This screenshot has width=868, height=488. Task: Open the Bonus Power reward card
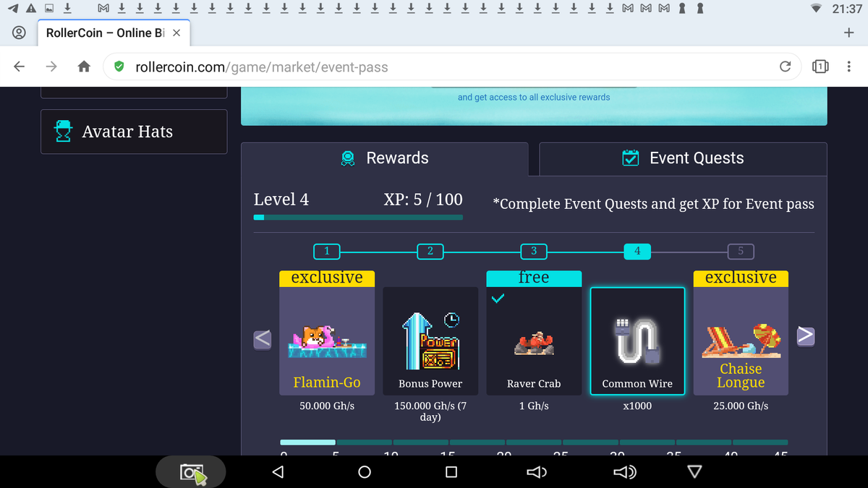pos(430,341)
